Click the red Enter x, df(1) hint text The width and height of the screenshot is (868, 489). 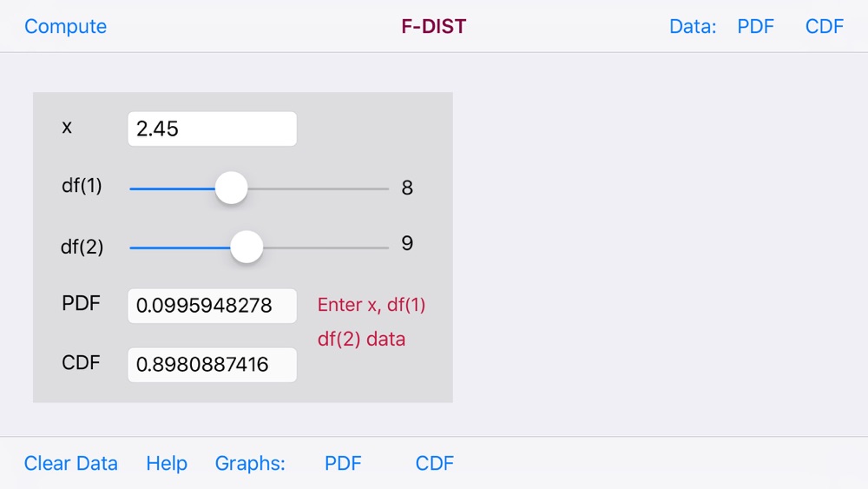[372, 305]
